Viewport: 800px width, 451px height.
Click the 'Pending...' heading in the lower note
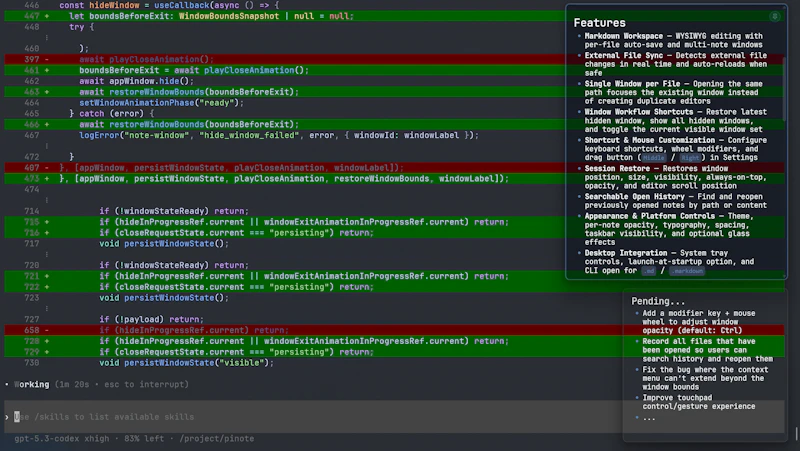pos(658,301)
